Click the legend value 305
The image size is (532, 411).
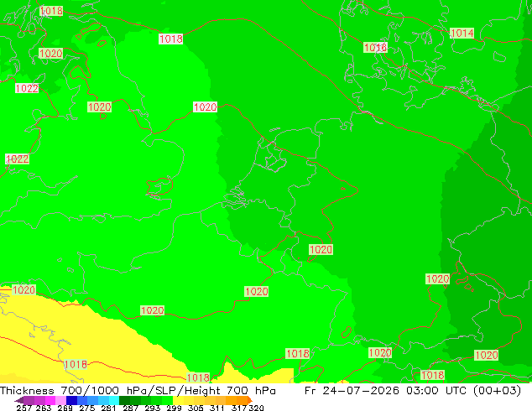tap(196, 408)
